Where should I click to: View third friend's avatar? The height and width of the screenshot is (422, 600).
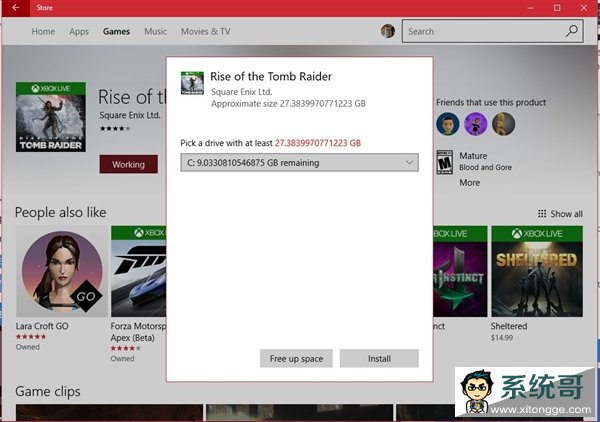pos(503,124)
